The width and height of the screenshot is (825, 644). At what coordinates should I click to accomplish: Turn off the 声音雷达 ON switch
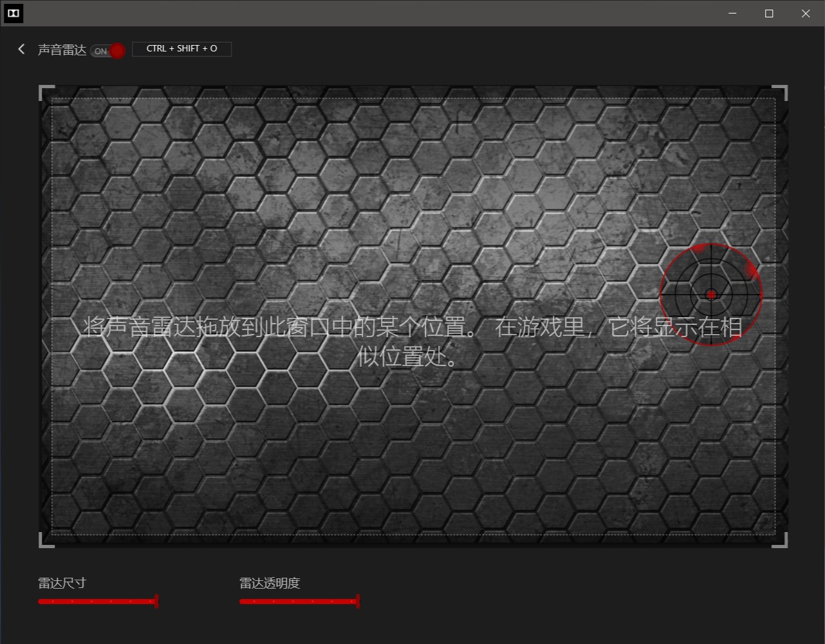pyautogui.click(x=107, y=51)
